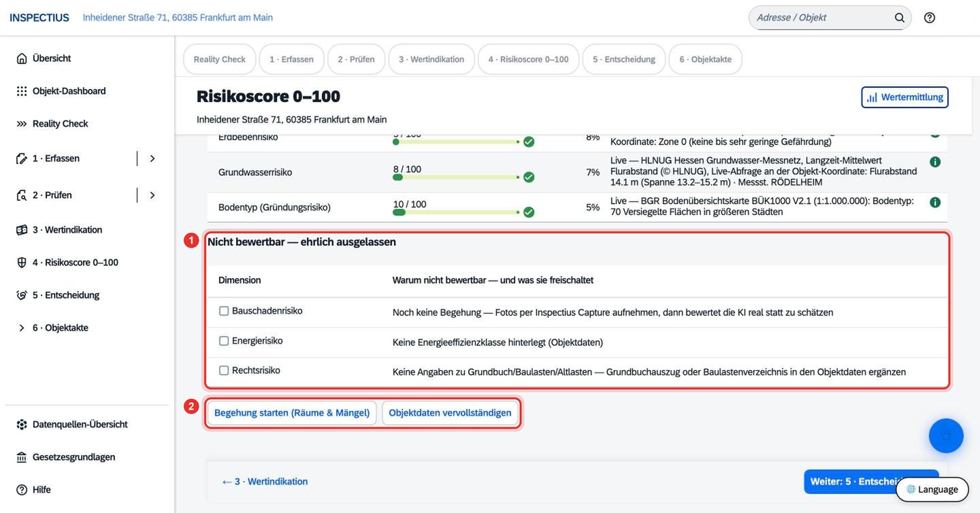Click the Grundwasserrisiko 8/100 score bar
980x513 pixels.
point(456,177)
